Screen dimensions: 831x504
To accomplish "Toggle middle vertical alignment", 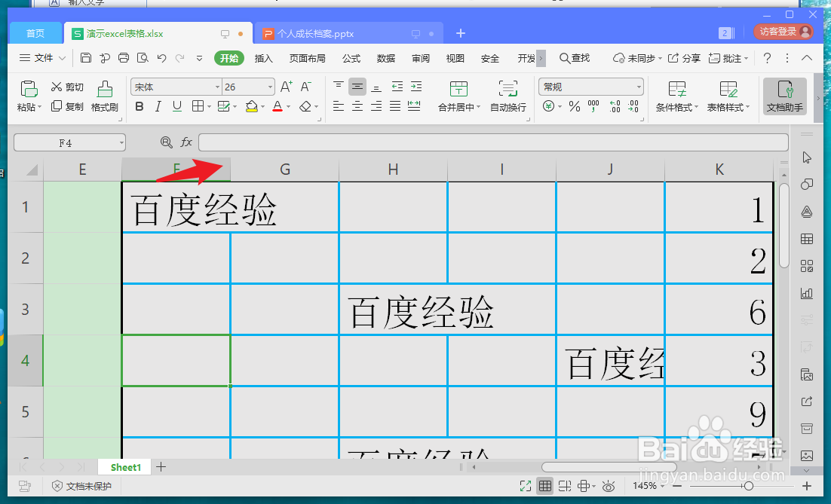I will click(x=357, y=87).
